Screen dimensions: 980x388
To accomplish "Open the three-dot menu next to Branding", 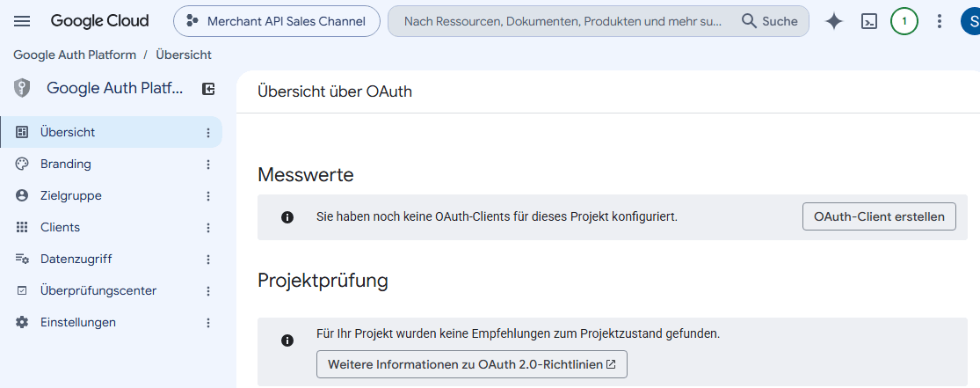I will point(208,165).
